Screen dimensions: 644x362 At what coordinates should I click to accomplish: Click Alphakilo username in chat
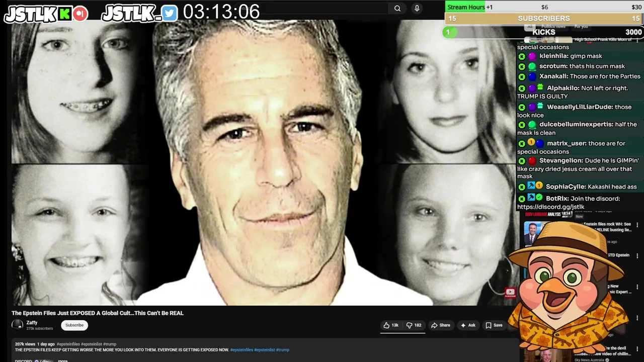point(562,88)
